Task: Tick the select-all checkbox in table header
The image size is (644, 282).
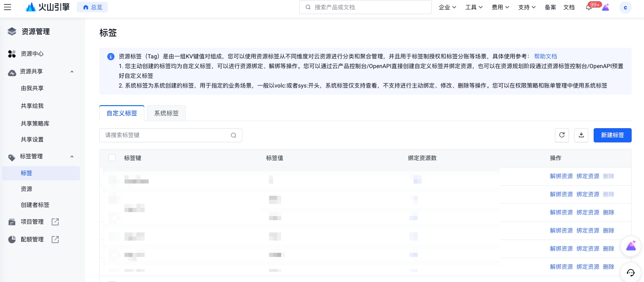Action: [x=112, y=158]
